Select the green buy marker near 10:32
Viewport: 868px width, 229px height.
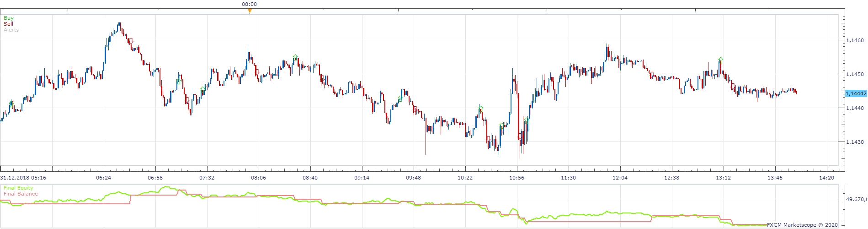click(480, 108)
